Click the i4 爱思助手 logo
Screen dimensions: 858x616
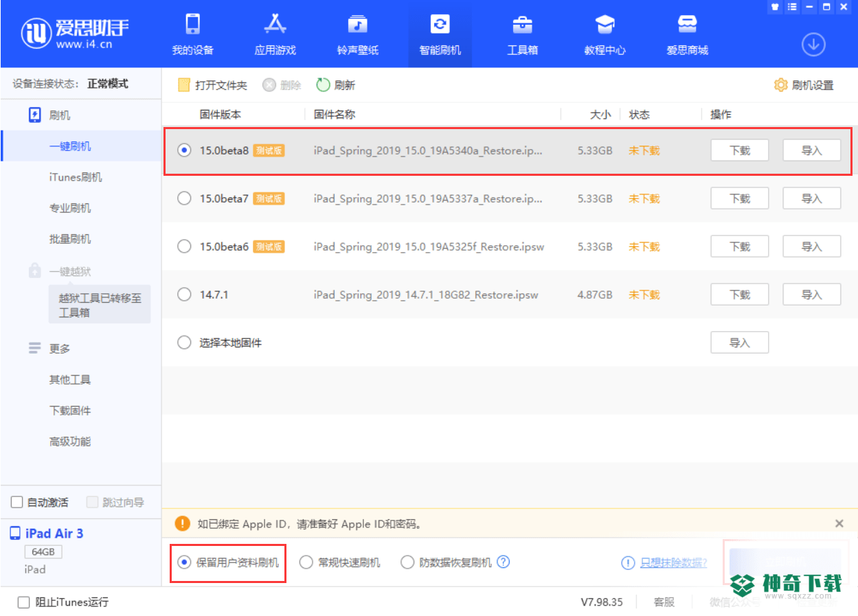click(76, 32)
